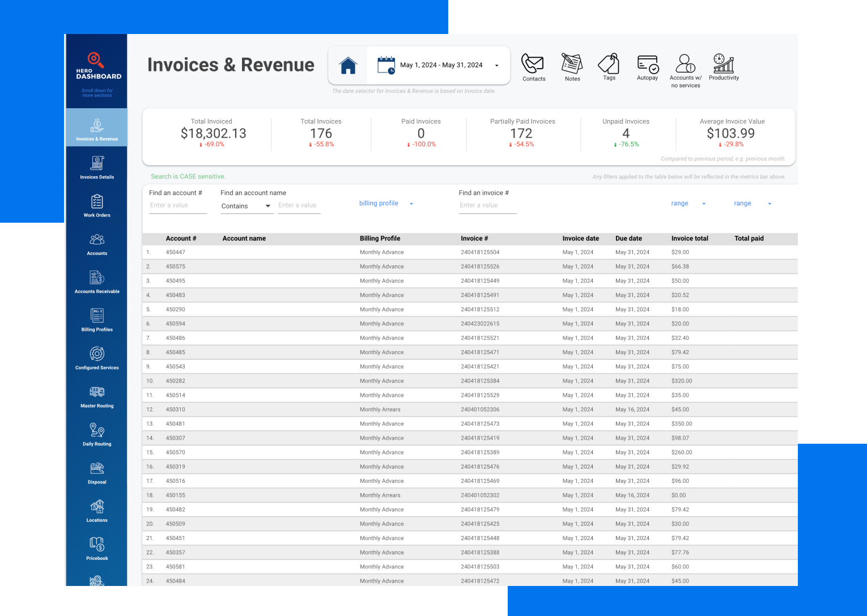Go to Master Routing
Image resolution: width=867 pixels, height=616 pixels.
[x=97, y=396]
